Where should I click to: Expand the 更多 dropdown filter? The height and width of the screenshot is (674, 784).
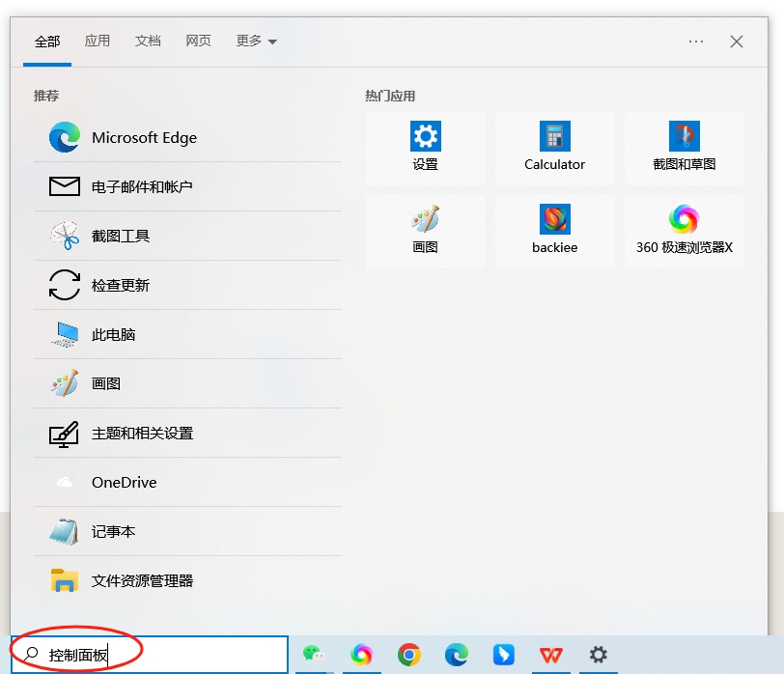[256, 41]
